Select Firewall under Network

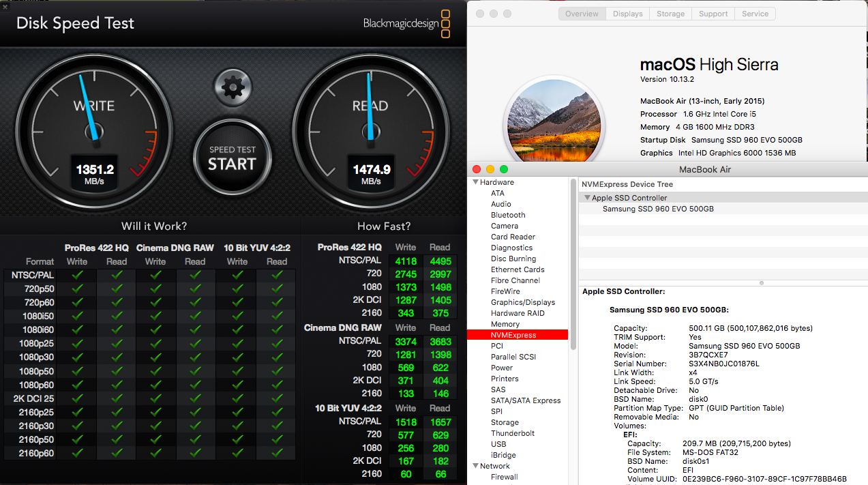[x=505, y=477]
